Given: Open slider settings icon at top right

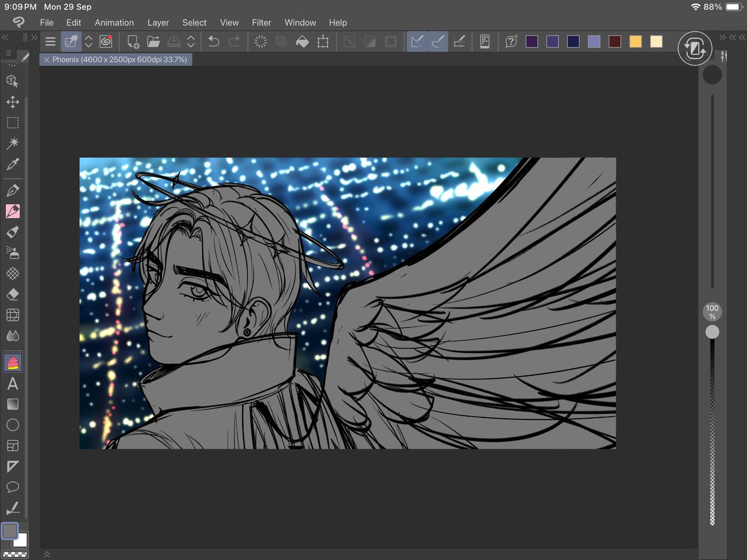Looking at the screenshot, I should pos(724,57).
